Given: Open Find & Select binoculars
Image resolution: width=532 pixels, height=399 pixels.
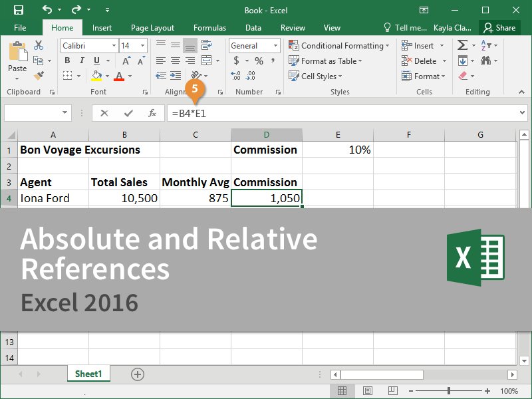Looking at the screenshot, I should [x=485, y=61].
